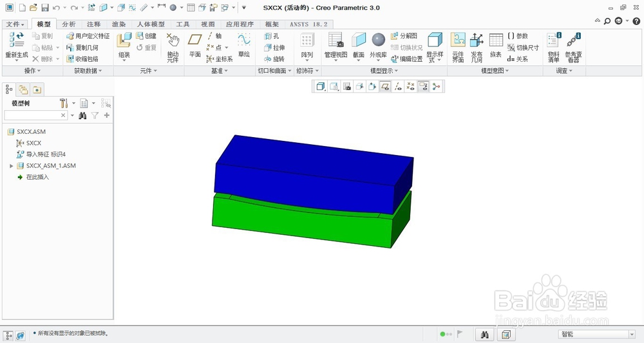Screen dimensions: 644x343
Task: Toggle plane display in graphics toolbar
Action: click(x=385, y=86)
